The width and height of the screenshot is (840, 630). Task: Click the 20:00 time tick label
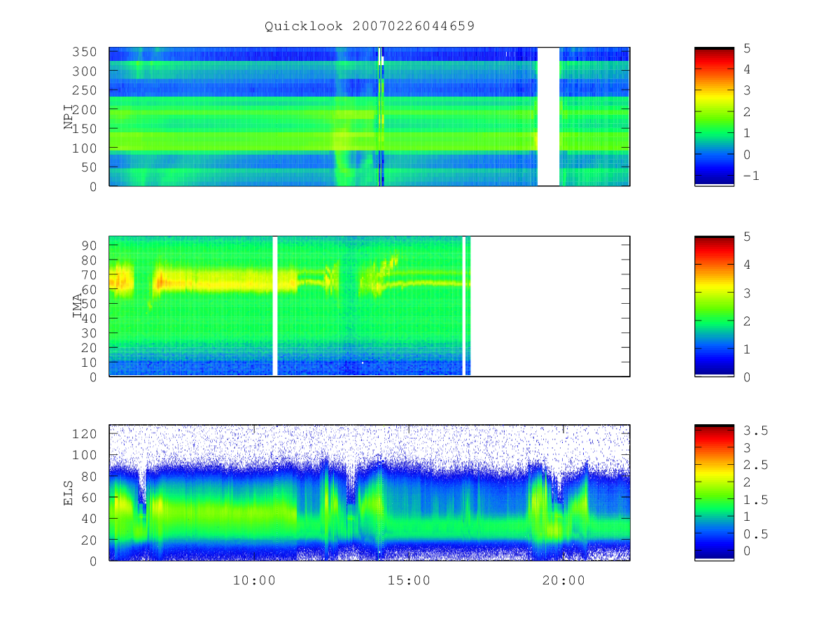coord(563,580)
